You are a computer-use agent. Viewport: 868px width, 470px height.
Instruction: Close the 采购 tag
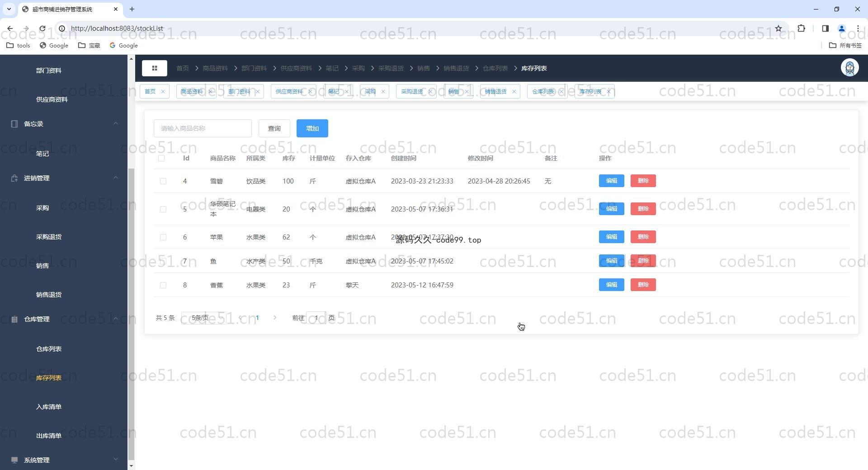(383, 91)
